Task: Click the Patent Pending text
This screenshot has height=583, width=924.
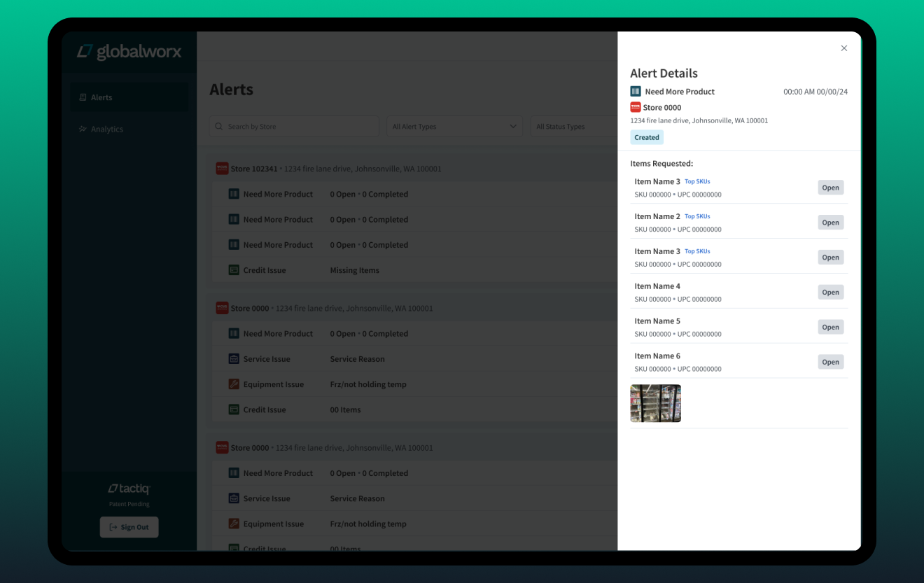Action: pos(129,504)
